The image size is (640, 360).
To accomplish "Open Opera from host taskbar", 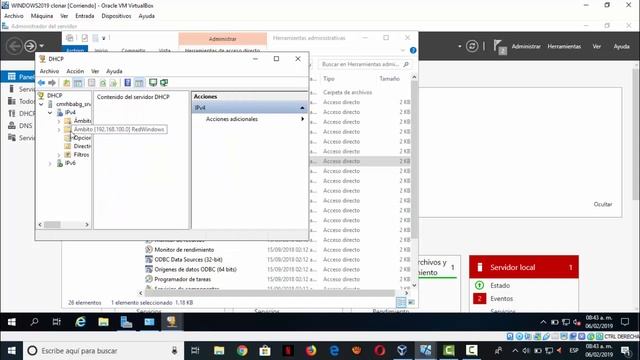I will (380, 351).
